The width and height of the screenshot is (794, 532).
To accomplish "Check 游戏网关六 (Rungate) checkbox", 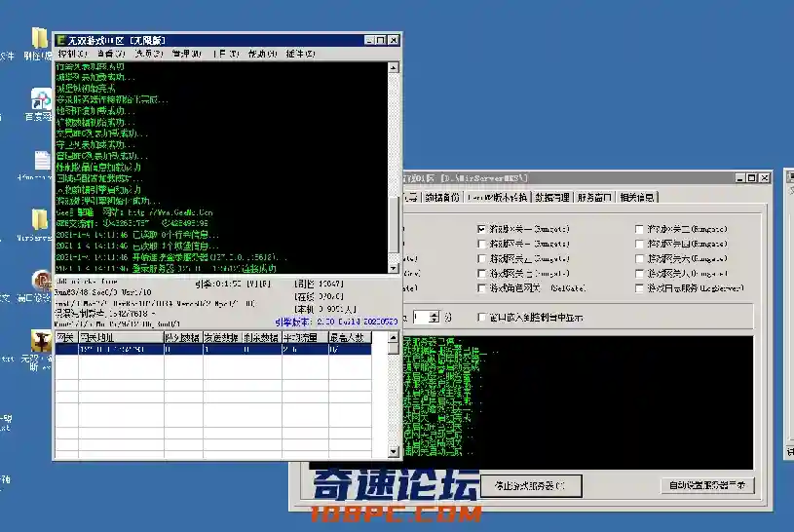I will [639, 259].
